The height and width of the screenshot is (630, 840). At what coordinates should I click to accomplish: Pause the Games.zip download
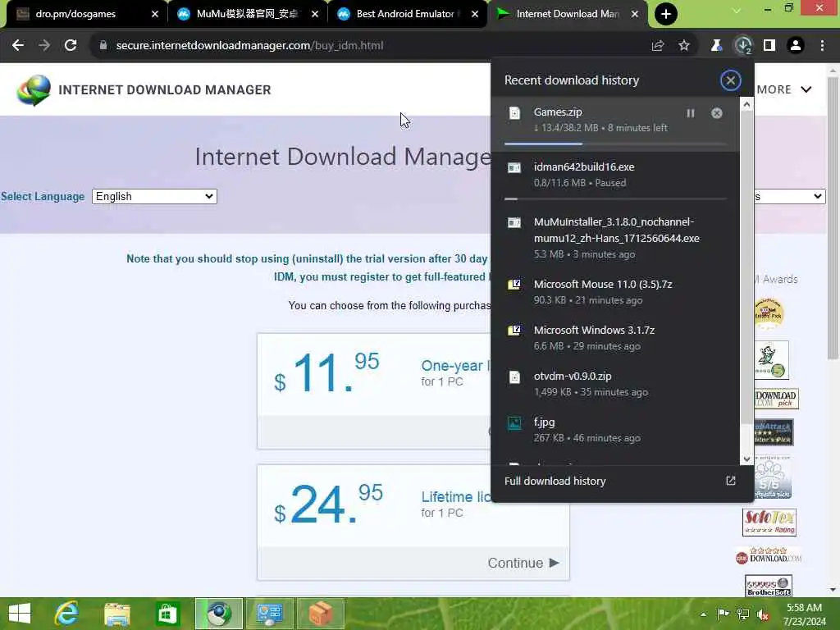click(691, 113)
